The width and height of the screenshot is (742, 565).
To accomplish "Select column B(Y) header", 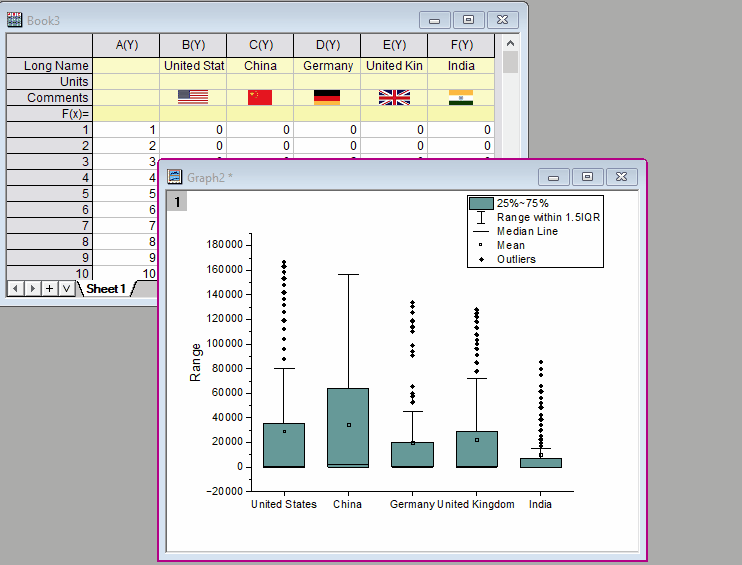I will tap(192, 45).
